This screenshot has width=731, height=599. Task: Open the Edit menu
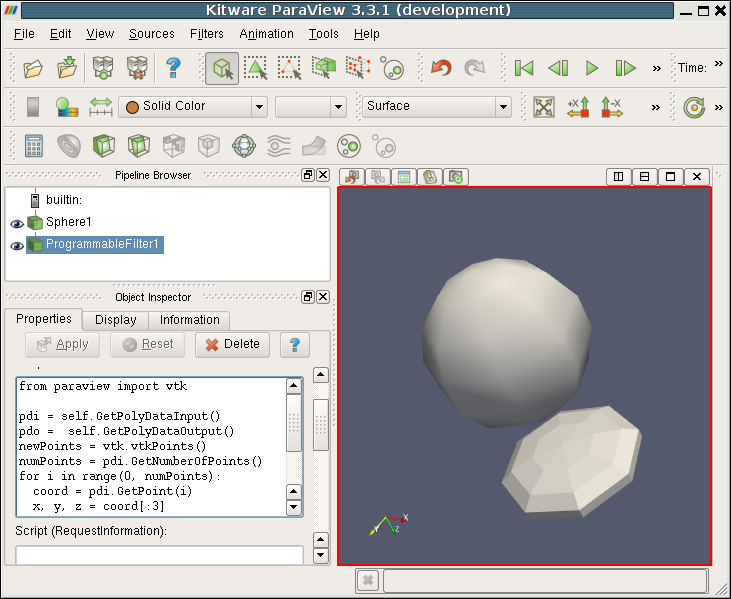(x=61, y=34)
